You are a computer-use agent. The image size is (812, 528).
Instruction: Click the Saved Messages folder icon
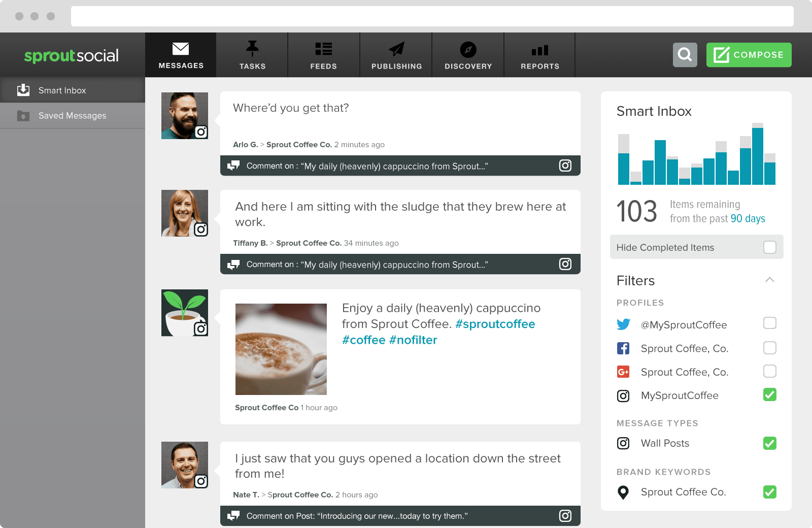(23, 116)
